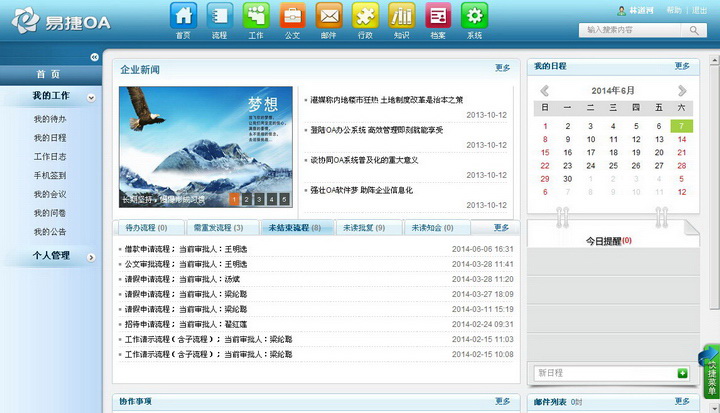
Task: Collapse the left sidebar with double-arrow icon
Action: pyautogui.click(x=94, y=57)
